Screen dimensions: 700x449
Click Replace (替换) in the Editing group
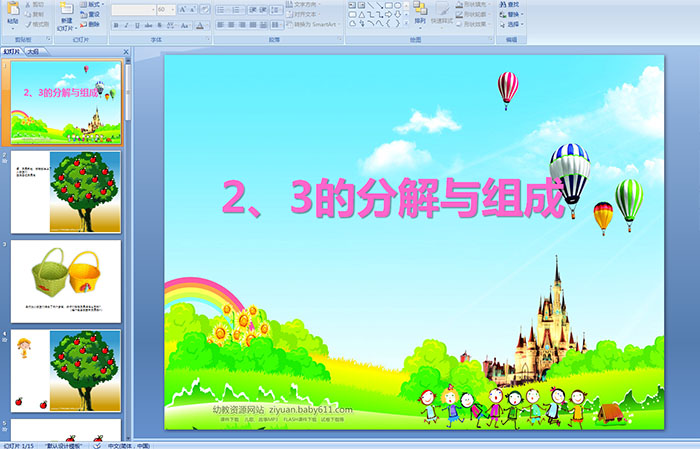(x=509, y=14)
